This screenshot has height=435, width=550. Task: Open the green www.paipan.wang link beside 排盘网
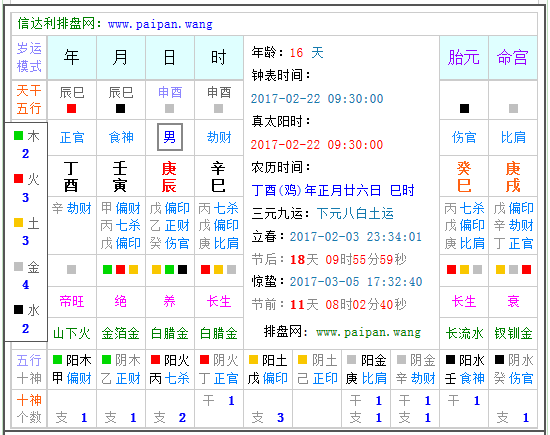pyautogui.click(x=368, y=332)
